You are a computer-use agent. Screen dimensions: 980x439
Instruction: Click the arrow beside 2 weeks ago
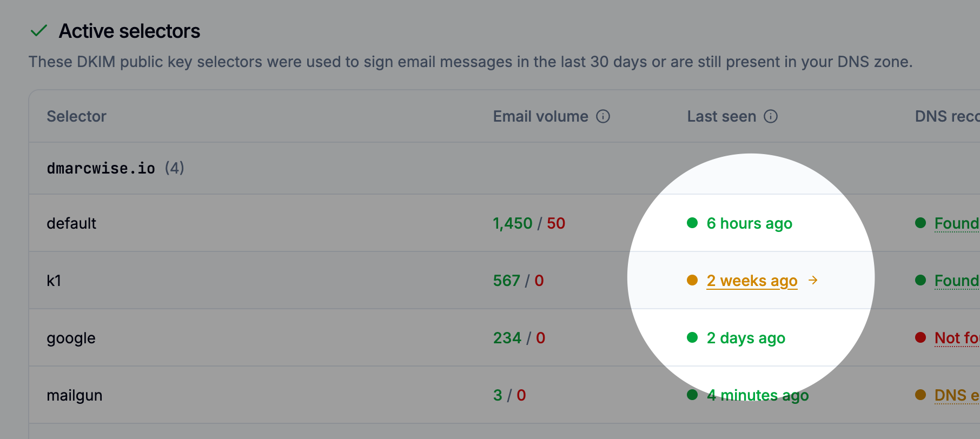click(813, 280)
